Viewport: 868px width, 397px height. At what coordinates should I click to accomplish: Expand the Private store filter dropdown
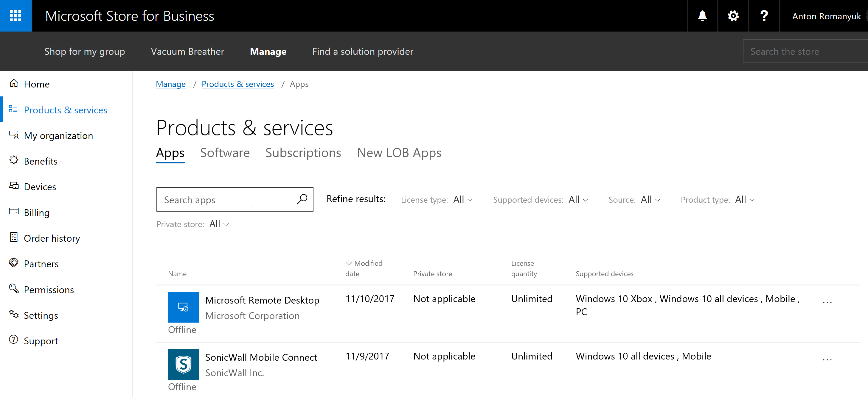point(219,224)
